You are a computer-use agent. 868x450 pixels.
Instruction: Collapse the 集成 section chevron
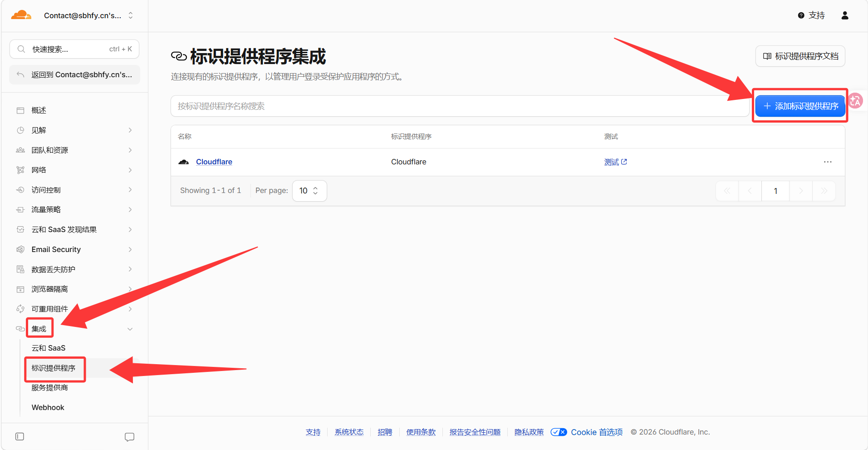pyautogui.click(x=130, y=329)
